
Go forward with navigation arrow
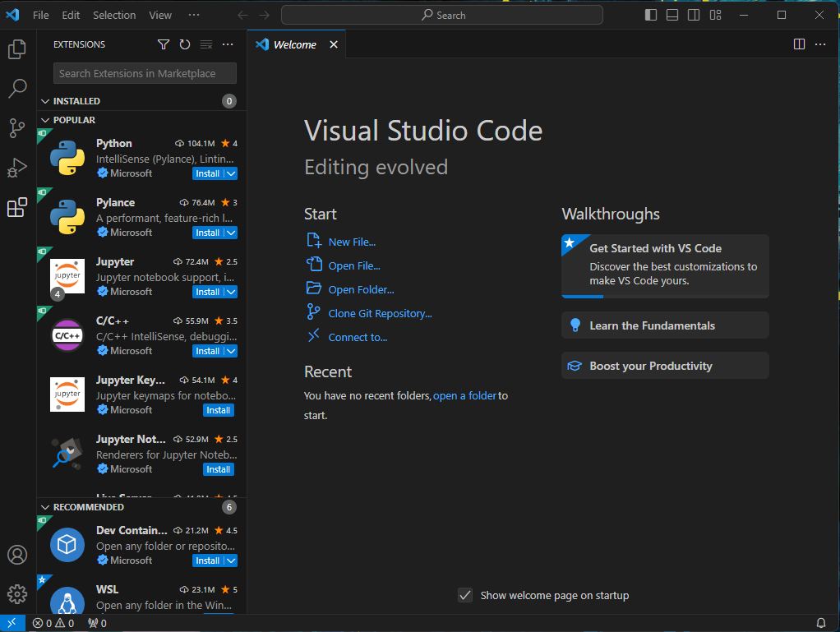coord(264,15)
